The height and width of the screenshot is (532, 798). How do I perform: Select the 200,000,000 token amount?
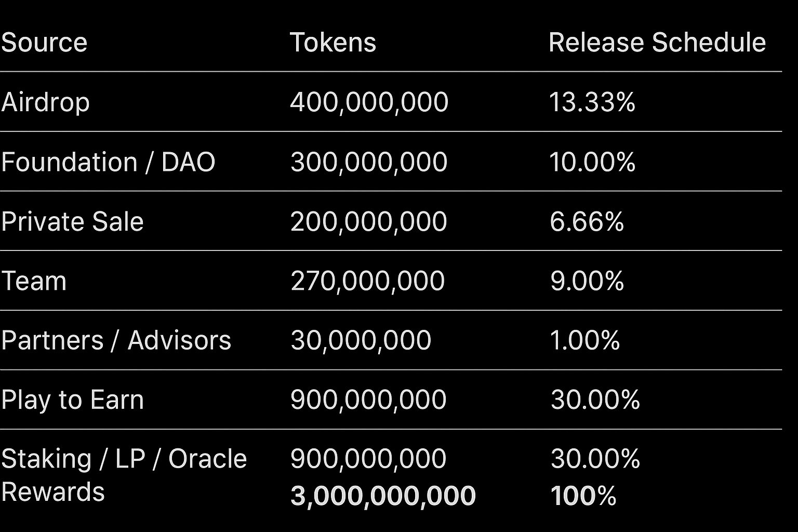(x=369, y=221)
